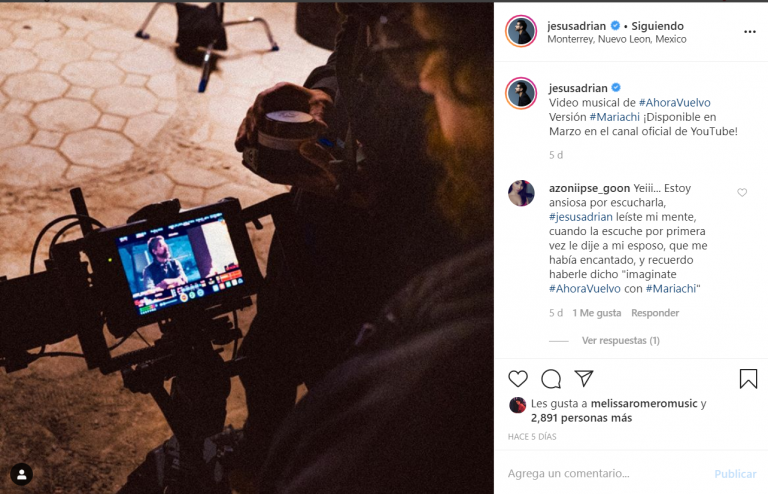Save post with the bookmark icon
Viewport: 768px width, 494px height.
point(748,379)
